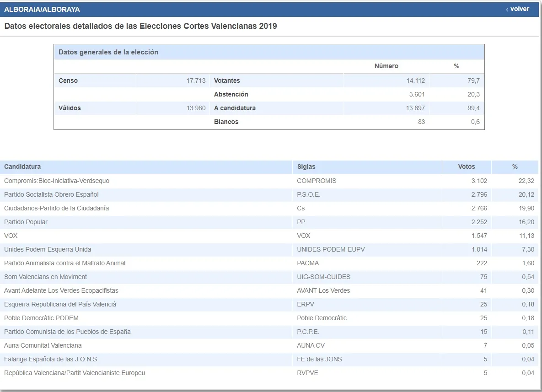The image size is (542, 392).
Task: Click PACMA votes value 222
Action: tap(482, 263)
